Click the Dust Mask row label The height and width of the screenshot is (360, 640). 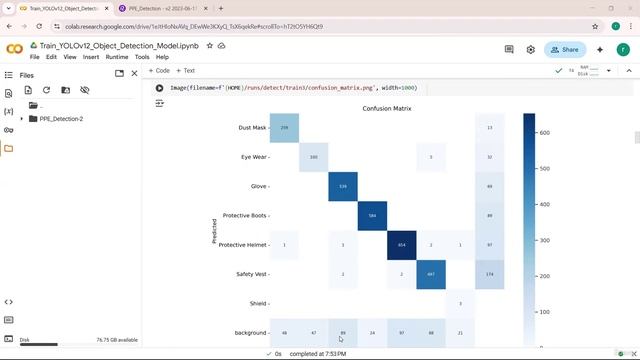point(252,128)
